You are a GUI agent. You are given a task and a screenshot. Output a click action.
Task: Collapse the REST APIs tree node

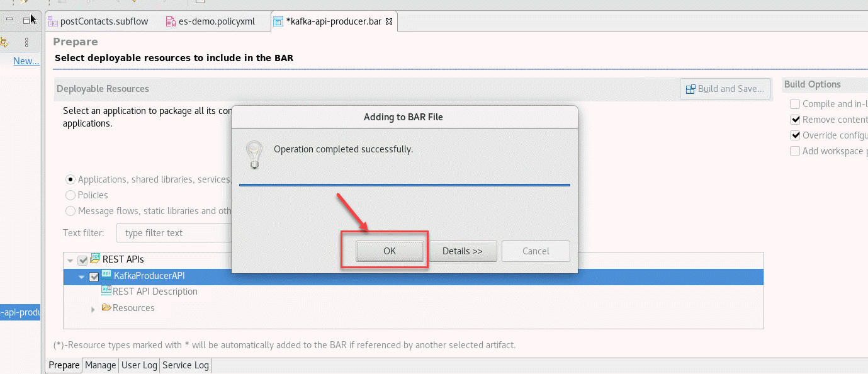(70, 260)
